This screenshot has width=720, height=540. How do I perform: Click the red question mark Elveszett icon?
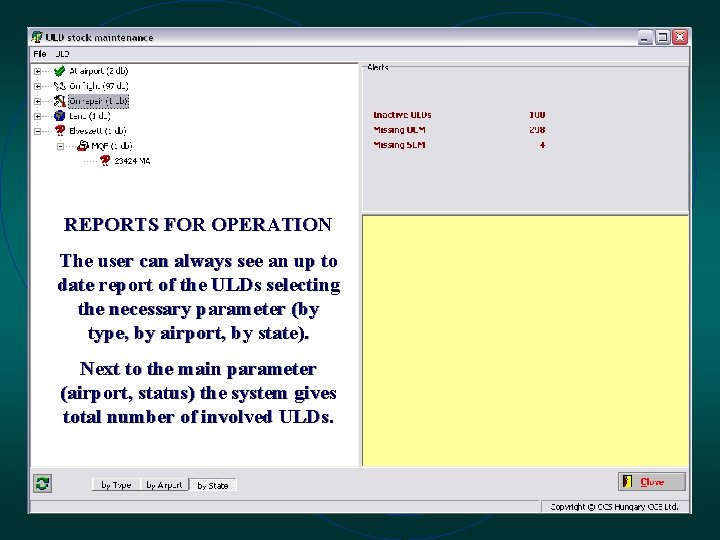tap(59, 131)
